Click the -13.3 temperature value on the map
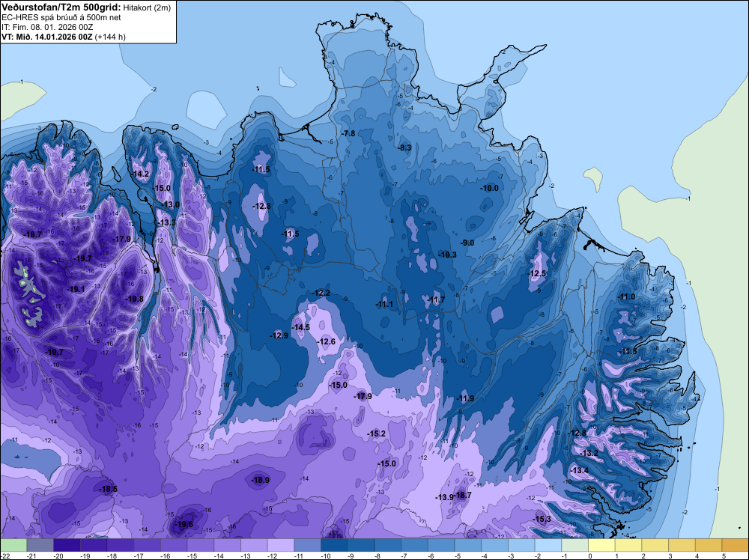Screen dimensions: 749x560 166,222
